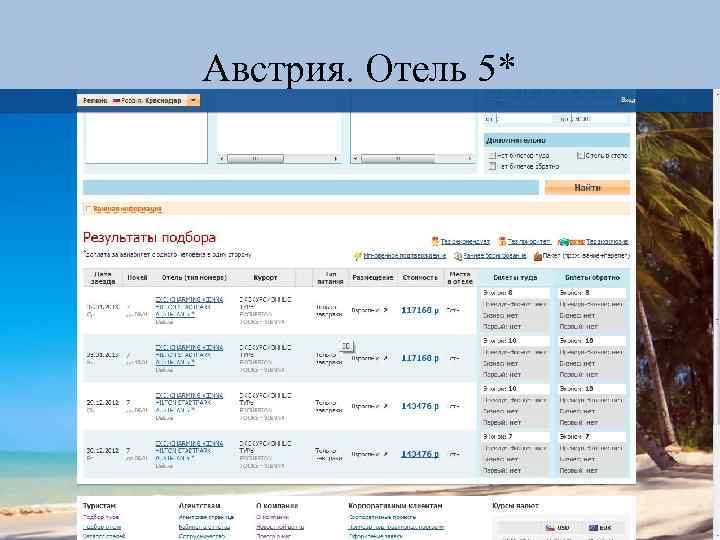Sort by 'Ночей' column header
720x540 pixels.
[137, 277]
